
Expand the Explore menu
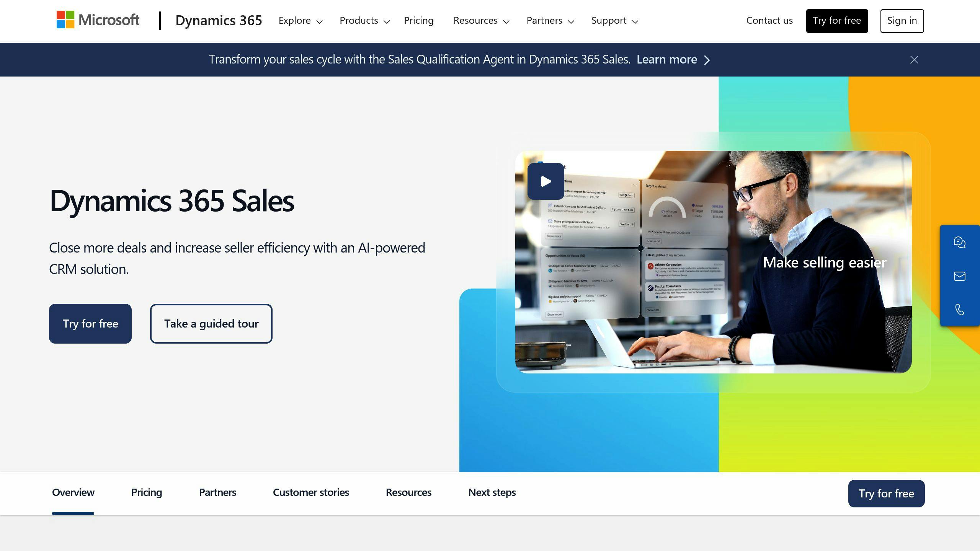point(301,21)
